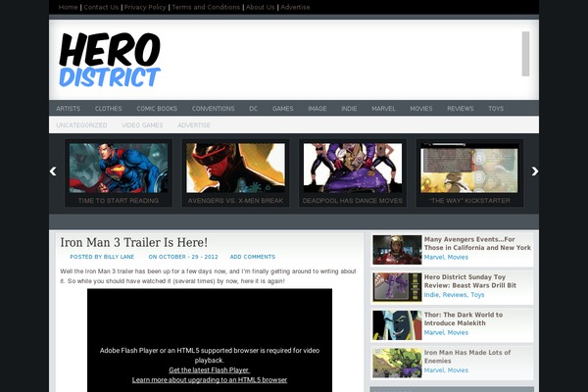Click Indie tag under Toy Review article

pyautogui.click(x=431, y=295)
